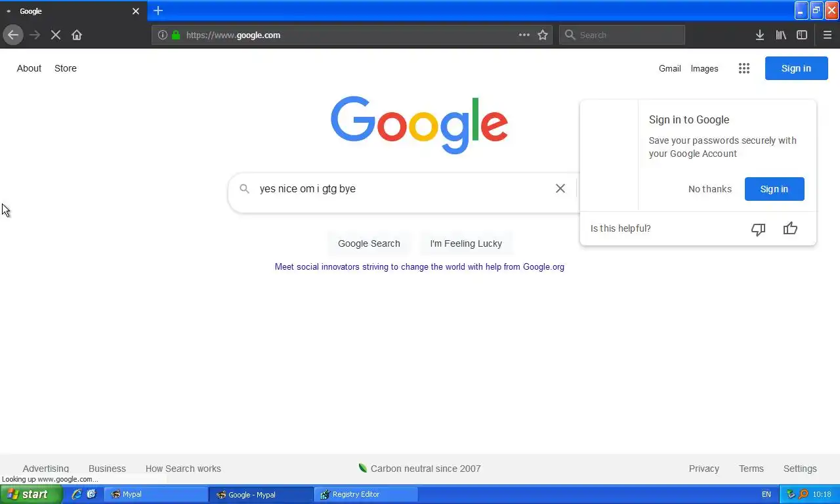
Task: Open the Store link
Action: [66, 68]
